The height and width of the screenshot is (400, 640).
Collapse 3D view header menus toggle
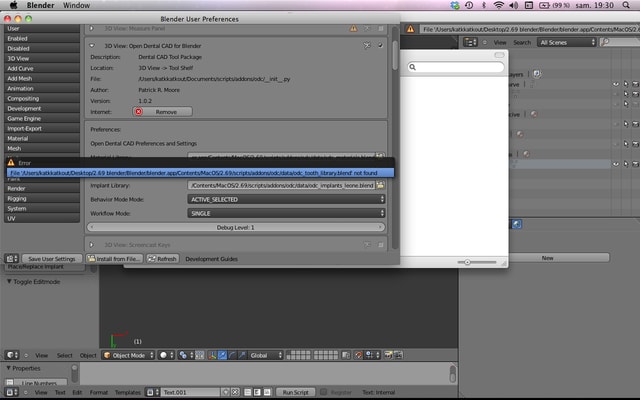point(26,355)
